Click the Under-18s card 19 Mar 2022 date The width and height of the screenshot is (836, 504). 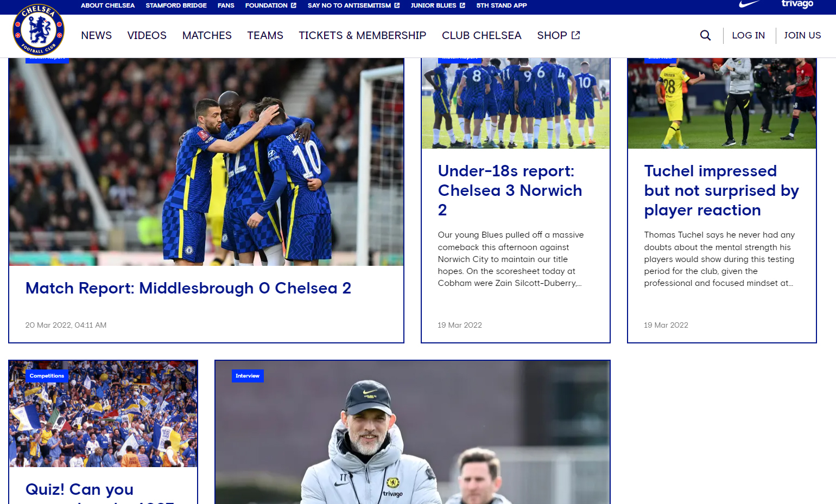coord(460,325)
